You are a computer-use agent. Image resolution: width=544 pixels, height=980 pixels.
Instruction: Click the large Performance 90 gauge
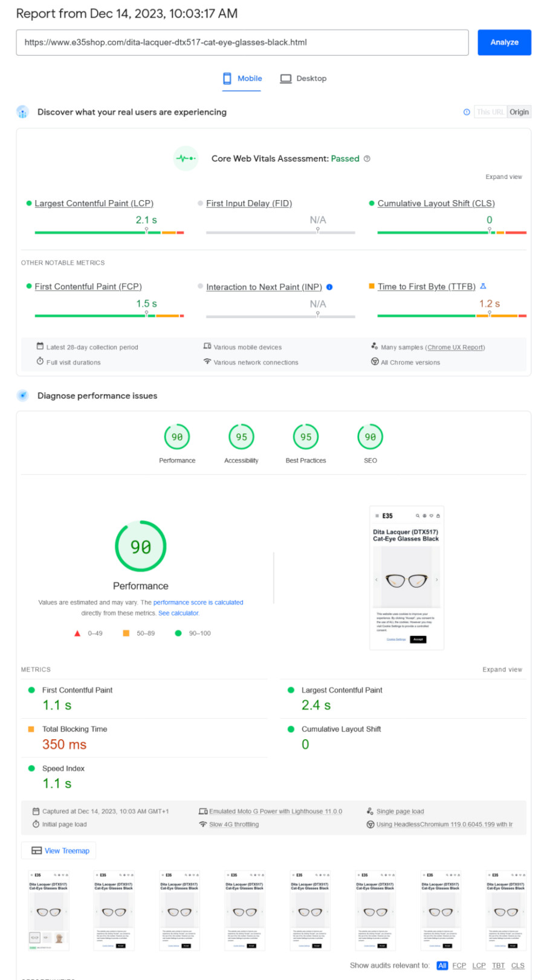(141, 547)
